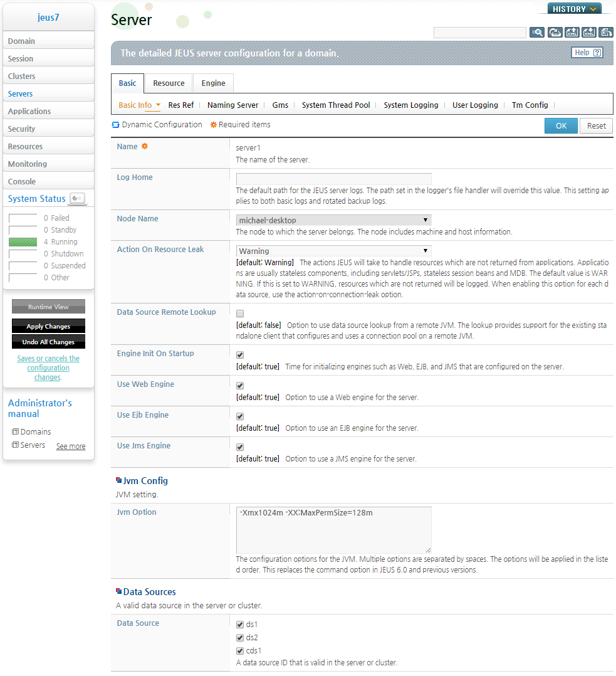
Task: Click the XML download arrow icon
Action: pyautogui.click(x=589, y=33)
